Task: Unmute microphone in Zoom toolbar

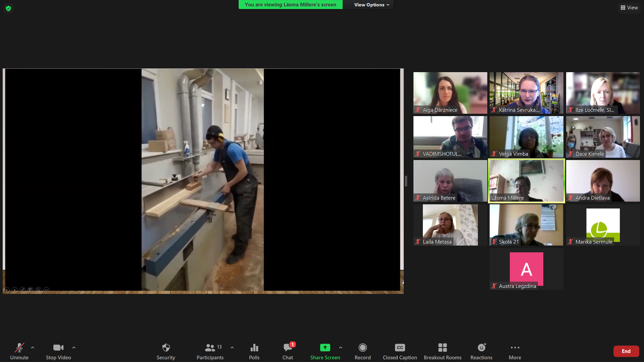Action: [x=19, y=351]
